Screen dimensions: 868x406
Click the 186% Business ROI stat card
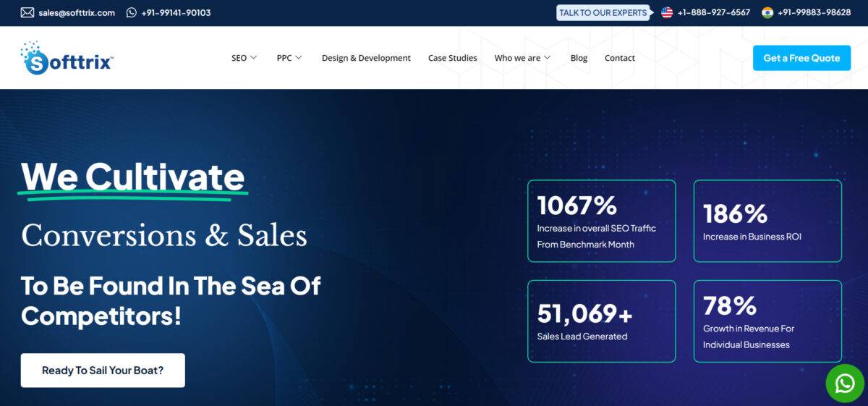[767, 221]
